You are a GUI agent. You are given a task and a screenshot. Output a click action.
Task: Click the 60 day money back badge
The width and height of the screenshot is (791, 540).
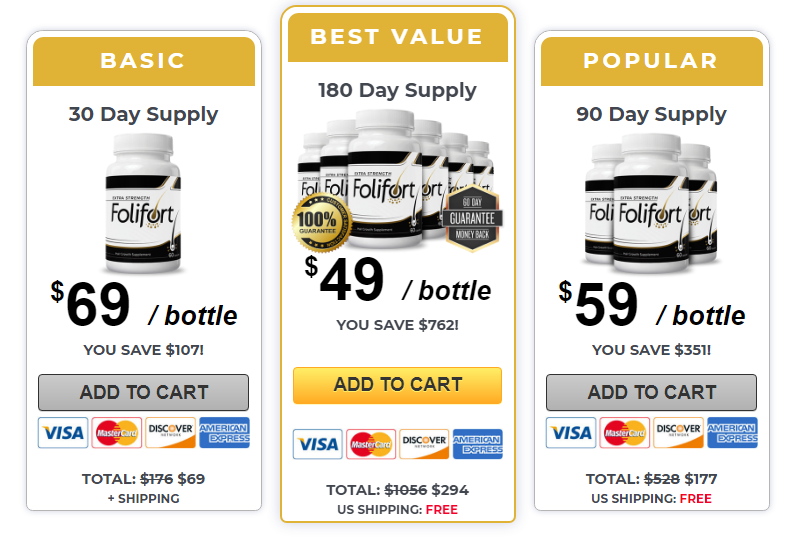tap(473, 218)
